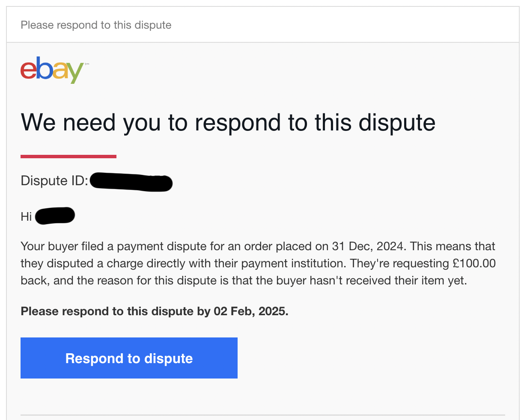Click the redacted dispute ID number
Screen dimensions: 530x420
(x=131, y=182)
